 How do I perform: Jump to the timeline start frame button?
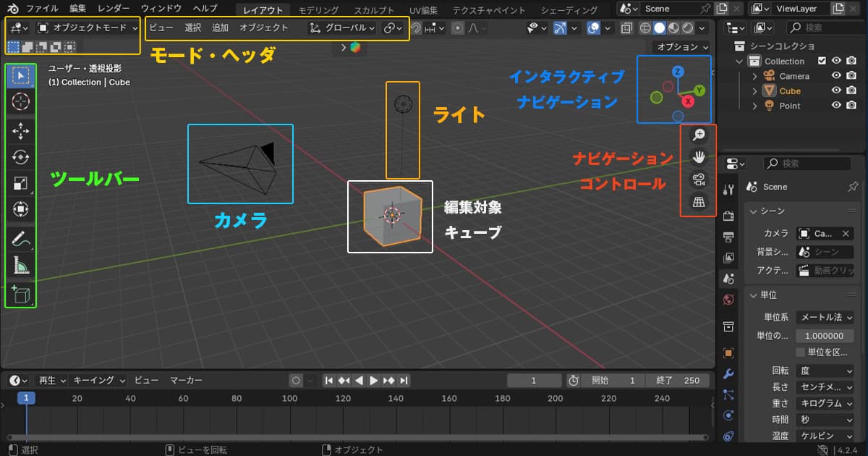click(329, 381)
